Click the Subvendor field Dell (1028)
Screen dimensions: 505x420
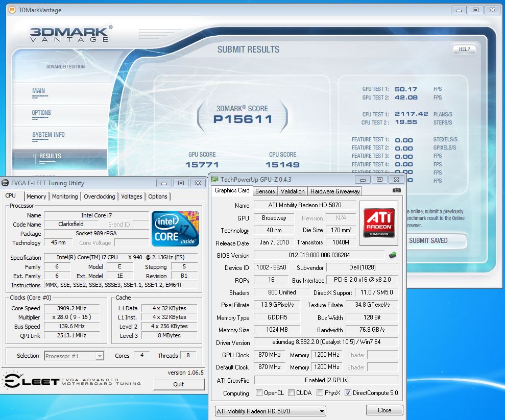pyautogui.click(x=363, y=267)
